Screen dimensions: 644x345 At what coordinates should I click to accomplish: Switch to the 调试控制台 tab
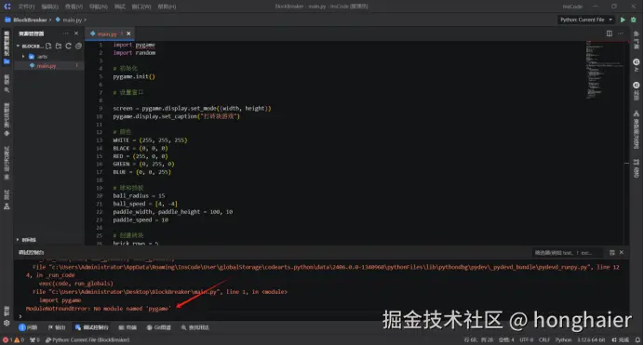92,327
